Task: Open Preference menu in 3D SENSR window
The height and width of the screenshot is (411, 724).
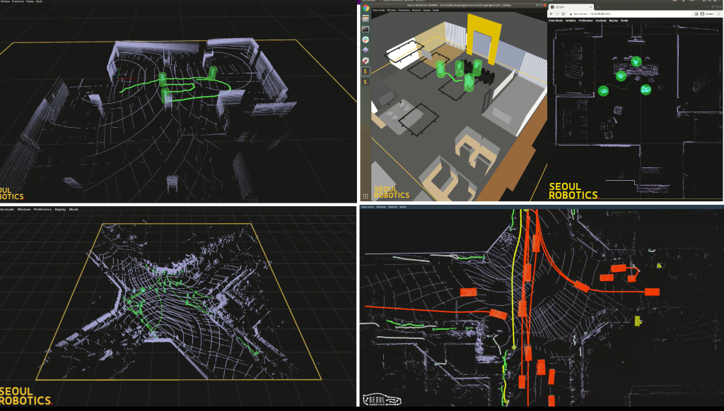Action: click(404, 10)
